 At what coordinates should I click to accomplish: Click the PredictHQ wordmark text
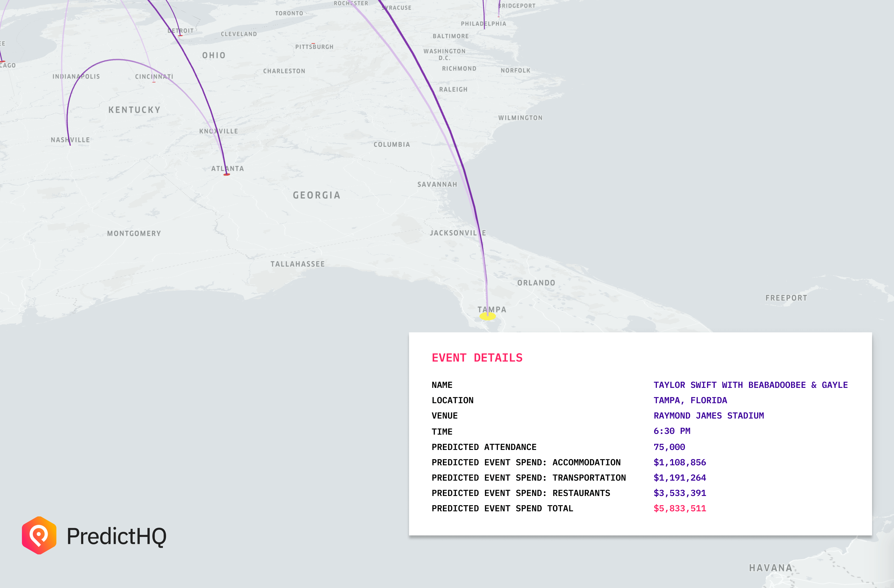(x=116, y=536)
